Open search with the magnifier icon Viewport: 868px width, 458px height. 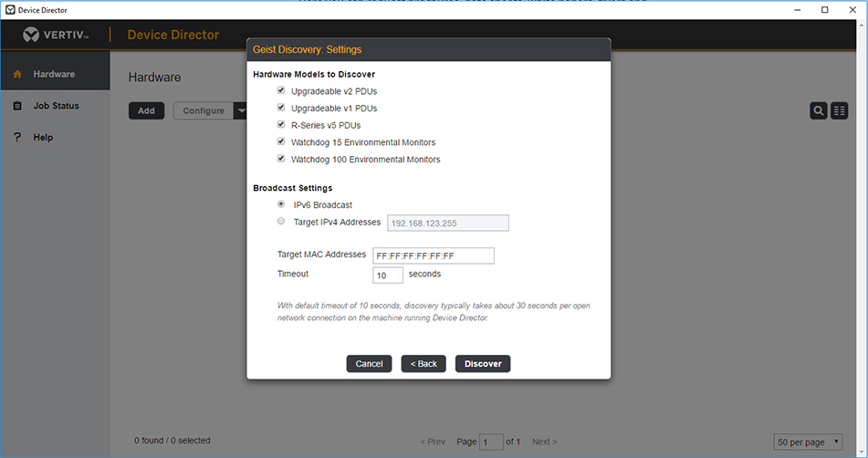818,110
